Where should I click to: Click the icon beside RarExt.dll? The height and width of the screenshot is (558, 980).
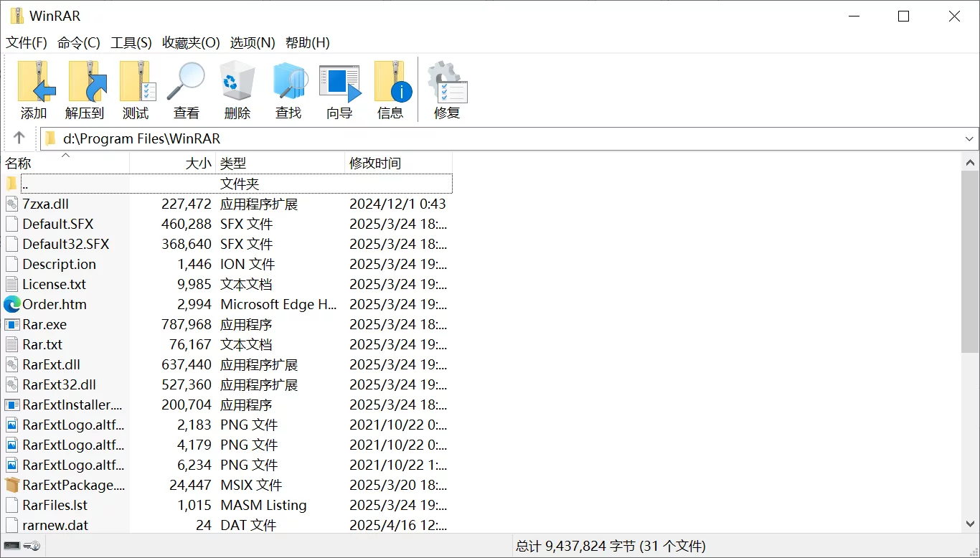coord(11,364)
